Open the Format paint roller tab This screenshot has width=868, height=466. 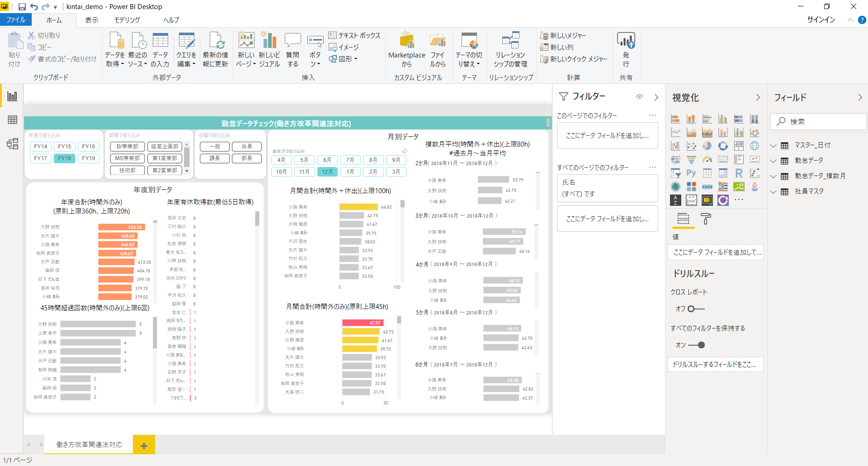tap(706, 219)
